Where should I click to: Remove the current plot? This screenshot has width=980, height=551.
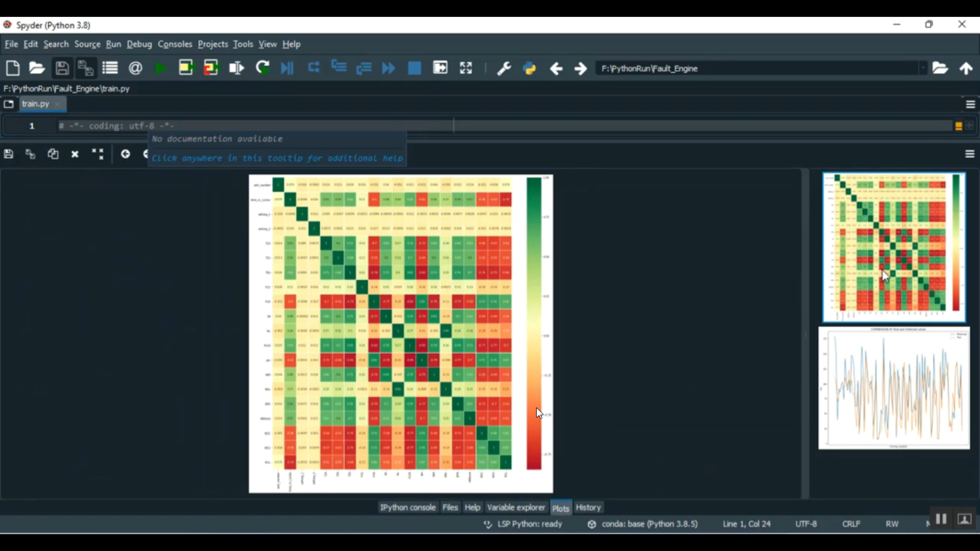tap(74, 154)
